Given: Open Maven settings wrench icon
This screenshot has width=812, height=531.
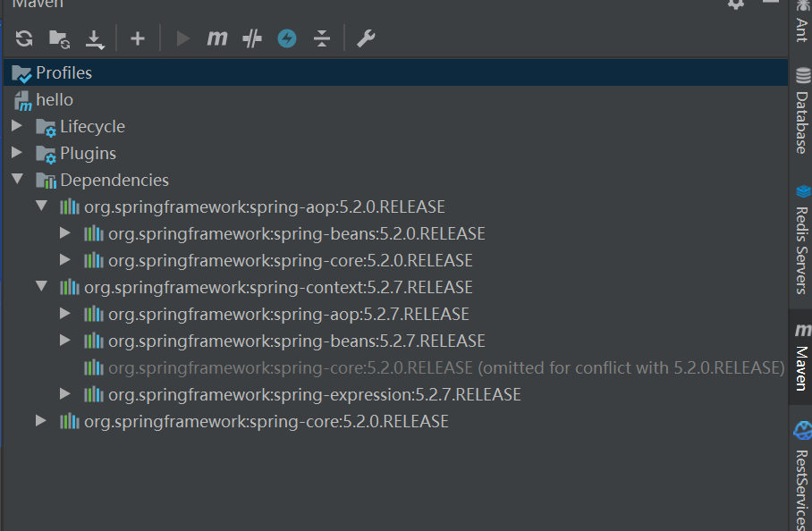Looking at the screenshot, I should click(x=366, y=38).
